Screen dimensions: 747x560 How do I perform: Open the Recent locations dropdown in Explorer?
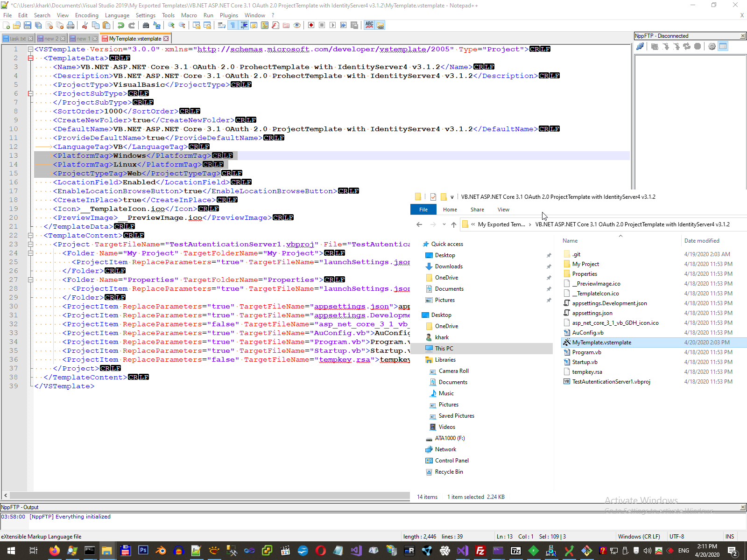tap(444, 224)
